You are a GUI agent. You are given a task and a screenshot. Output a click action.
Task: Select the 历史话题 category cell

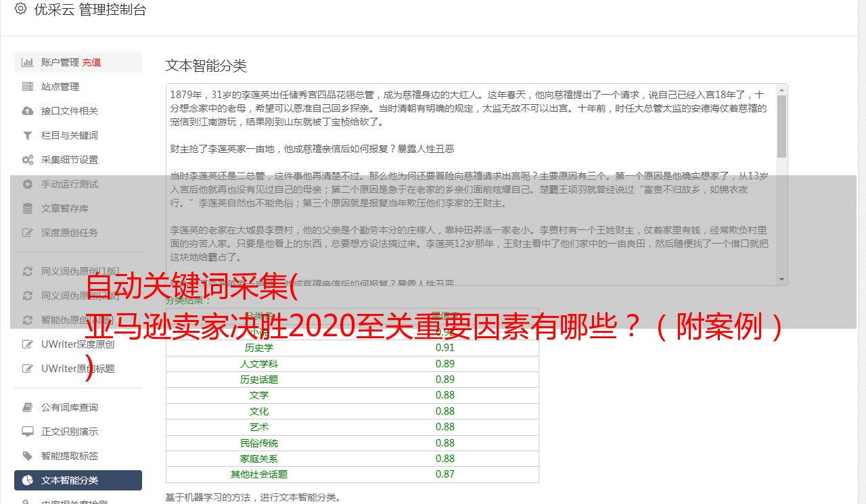259,380
